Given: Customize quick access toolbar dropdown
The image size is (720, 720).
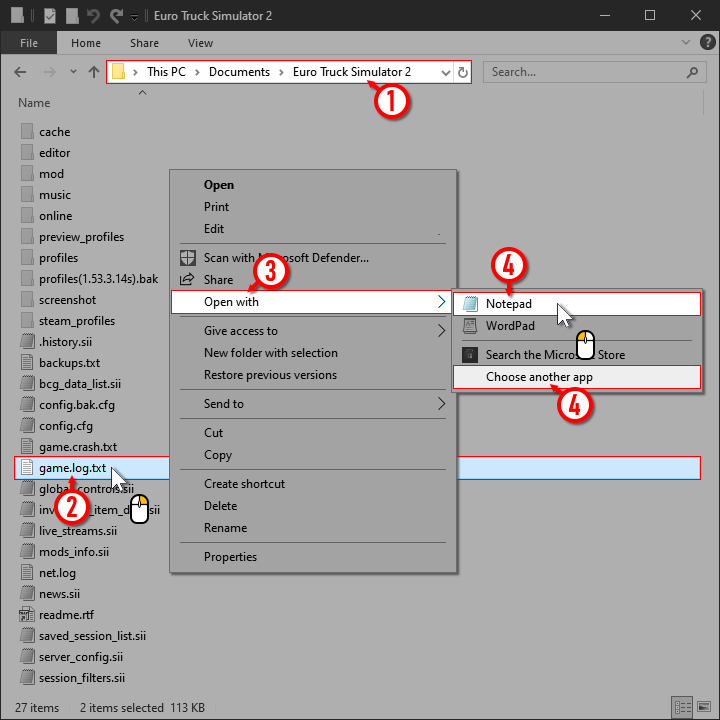Looking at the screenshot, I should [134, 17].
